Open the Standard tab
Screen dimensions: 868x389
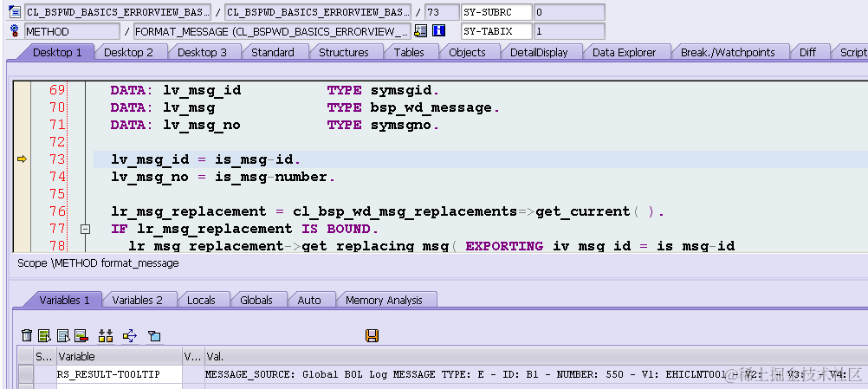pos(272,53)
